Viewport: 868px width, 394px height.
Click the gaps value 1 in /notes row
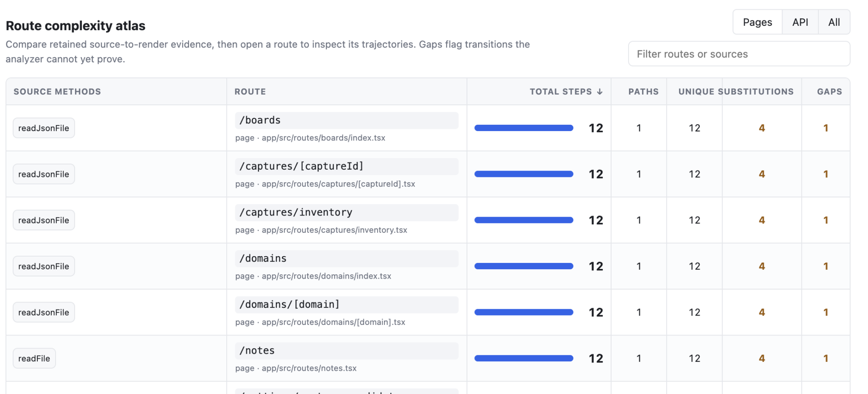coord(826,358)
